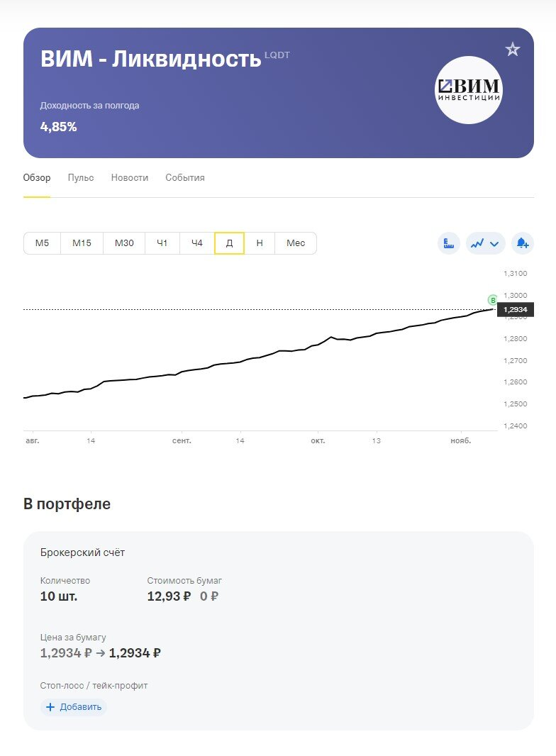Select the Ч1 hourly timeframe
Screen dimensions: 556x756
tap(162, 243)
